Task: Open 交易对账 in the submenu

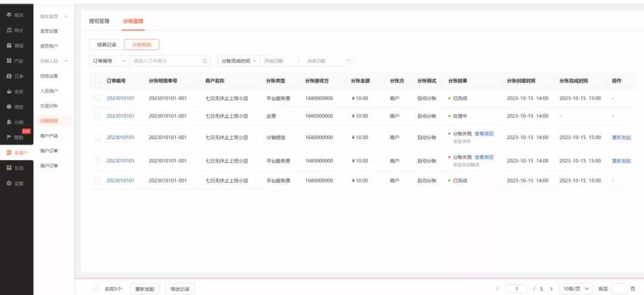Action: 49,106
